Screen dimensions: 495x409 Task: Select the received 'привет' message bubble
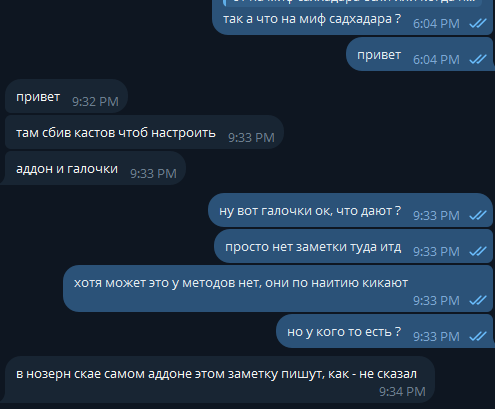(x=67, y=96)
